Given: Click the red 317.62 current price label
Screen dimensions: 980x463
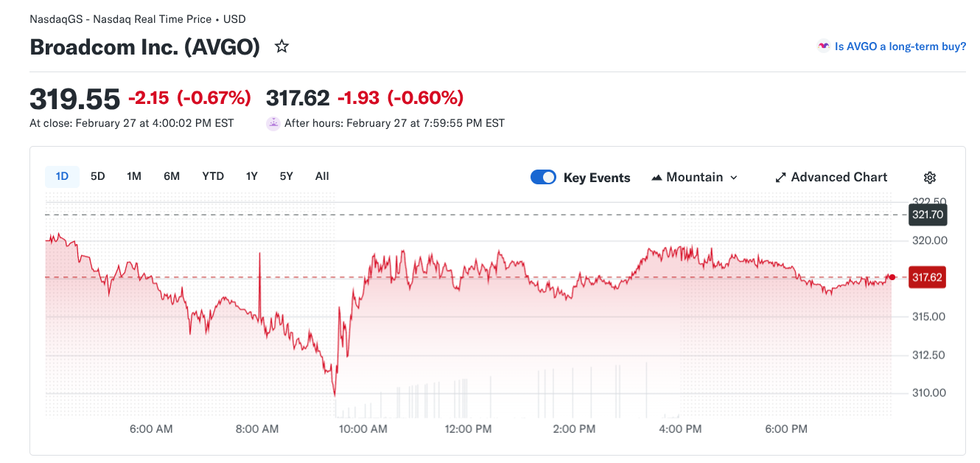Looking at the screenshot, I should click(927, 278).
